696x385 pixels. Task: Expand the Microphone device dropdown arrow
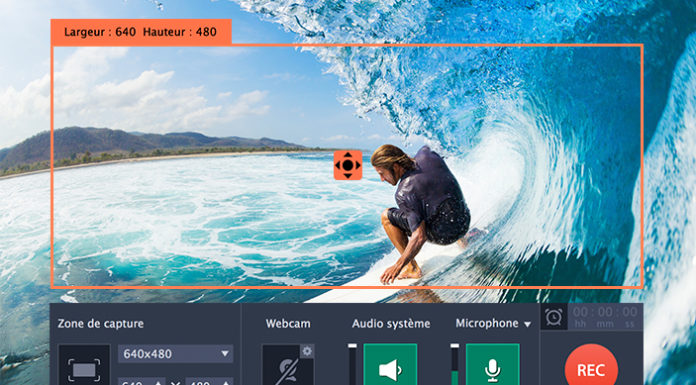[x=527, y=325]
